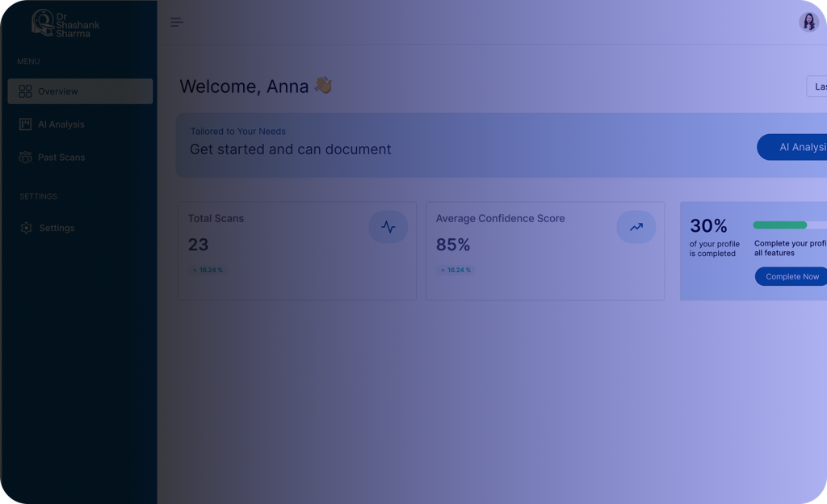Viewport: 827px width, 504px height.
Task: Click the Total Scans pulse icon
Action: (x=388, y=227)
